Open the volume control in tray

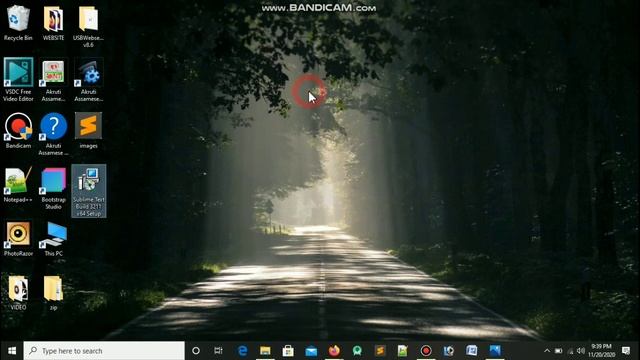pos(581,351)
